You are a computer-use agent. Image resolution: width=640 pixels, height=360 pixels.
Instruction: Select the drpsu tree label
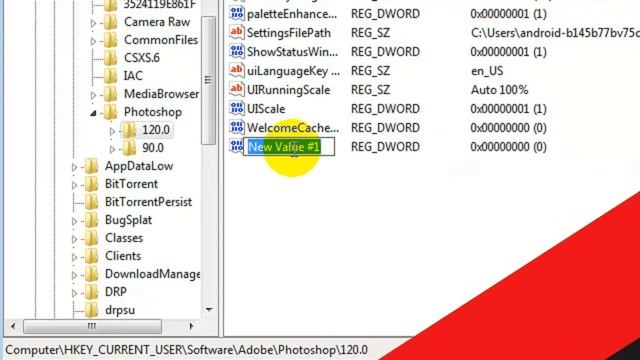pyautogui.click(x=120, y=310)
